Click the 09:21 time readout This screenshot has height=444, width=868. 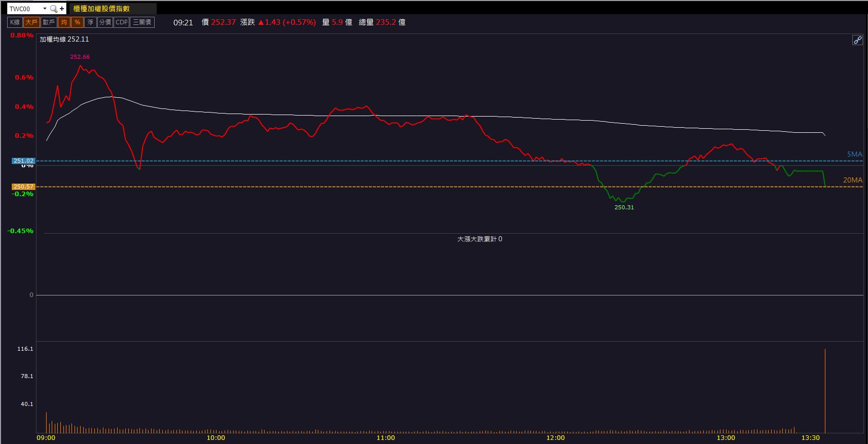pyautogui.click(x=183, y=22)
